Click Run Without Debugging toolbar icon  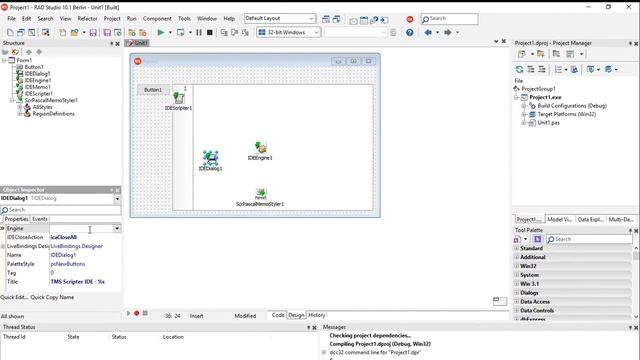point(180,32)
